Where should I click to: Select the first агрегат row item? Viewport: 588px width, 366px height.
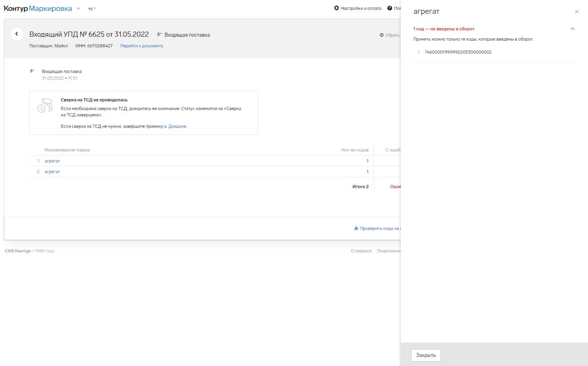tap(52, 161)
